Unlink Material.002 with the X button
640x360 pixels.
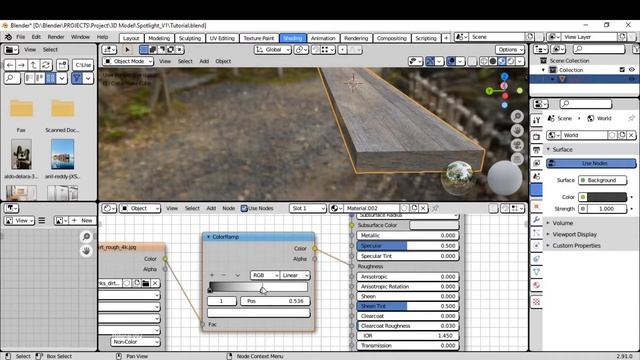pos(423,208)
